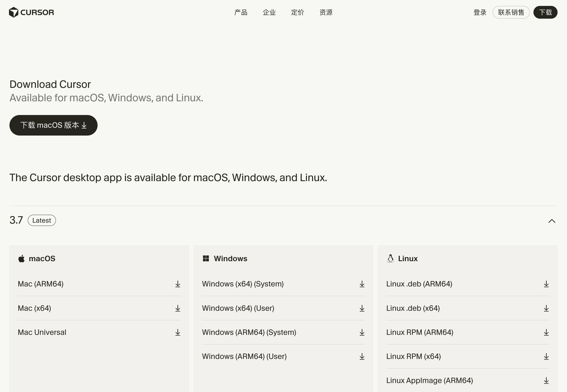This screenshot has height=392, width=567.
Task: Select the Windows (ARM64) (System) label
Action: 249,332
